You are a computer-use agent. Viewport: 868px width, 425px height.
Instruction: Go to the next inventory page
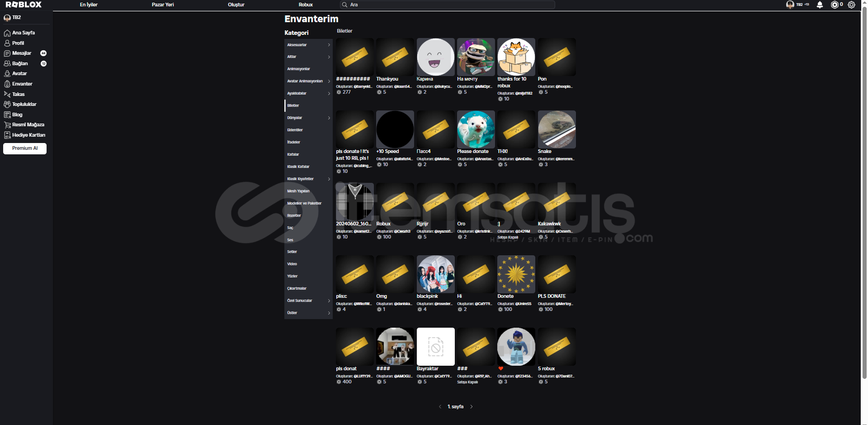[472, 406]
